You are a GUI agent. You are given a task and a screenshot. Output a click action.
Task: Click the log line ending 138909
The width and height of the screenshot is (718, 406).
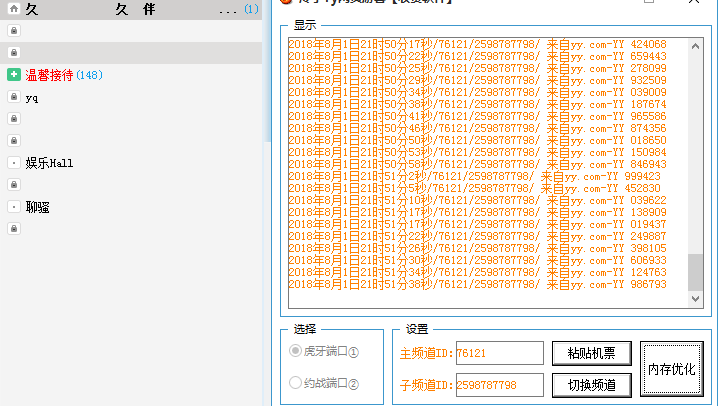coord(478,212)
